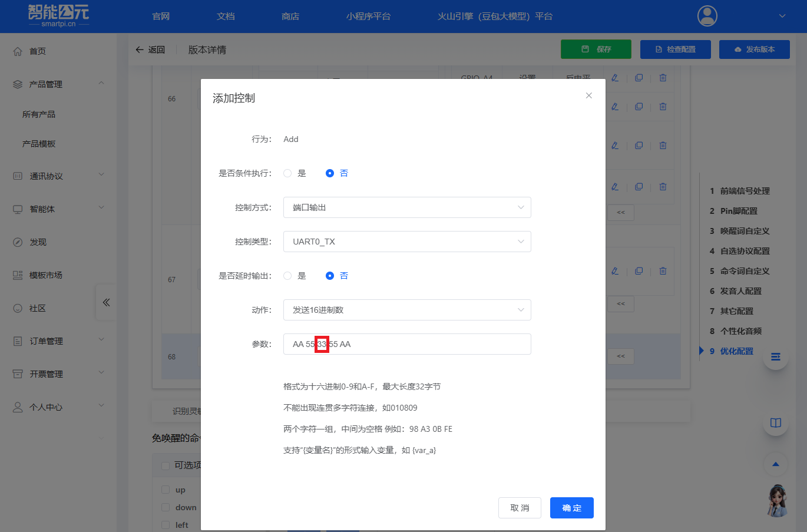Select 是 for 是否延时输出
The image size is (807, 532).
pyautogui.click(x=287, y=276)
